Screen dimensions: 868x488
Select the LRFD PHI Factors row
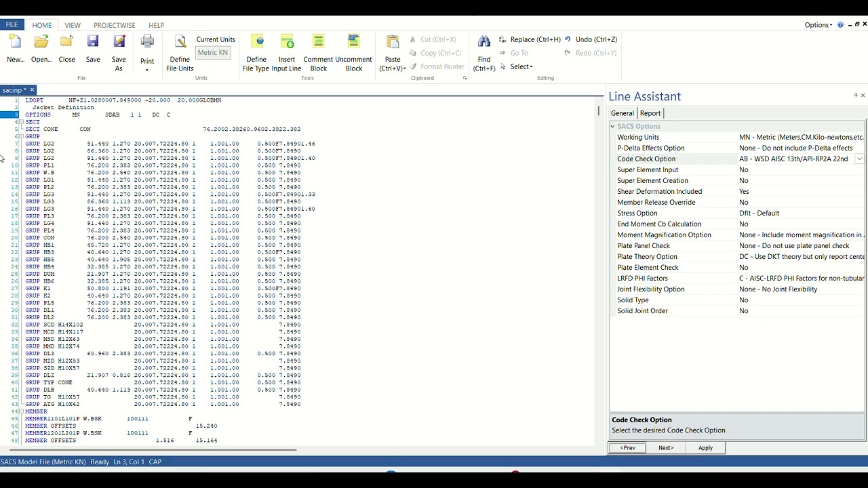click(x=737, y=278)
